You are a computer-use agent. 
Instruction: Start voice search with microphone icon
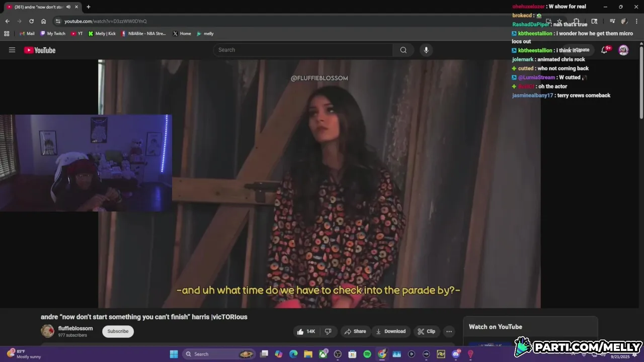coord(426,50)
